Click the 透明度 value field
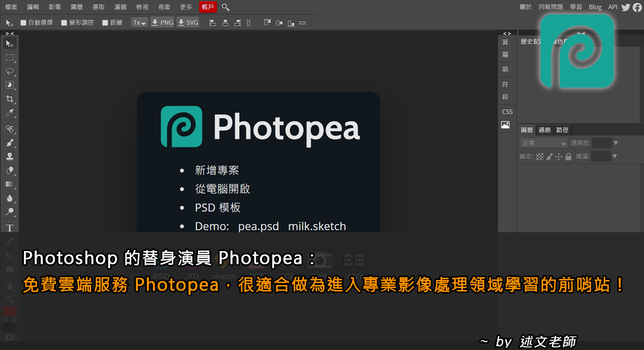Viewport: 644px width, 350px height. click(602, 143)
